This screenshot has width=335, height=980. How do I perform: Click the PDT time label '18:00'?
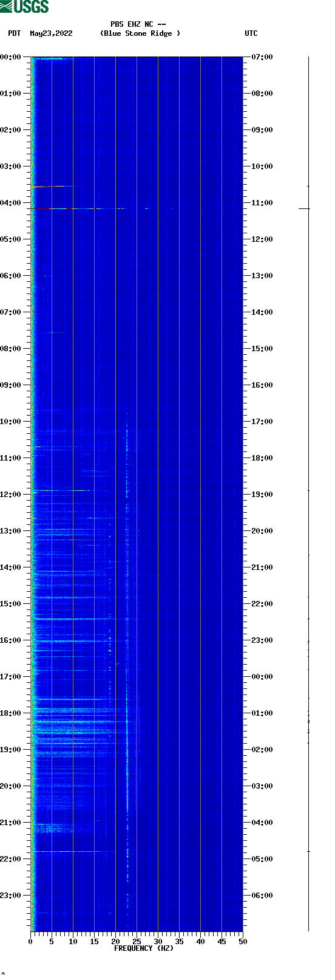click(11, 713)
